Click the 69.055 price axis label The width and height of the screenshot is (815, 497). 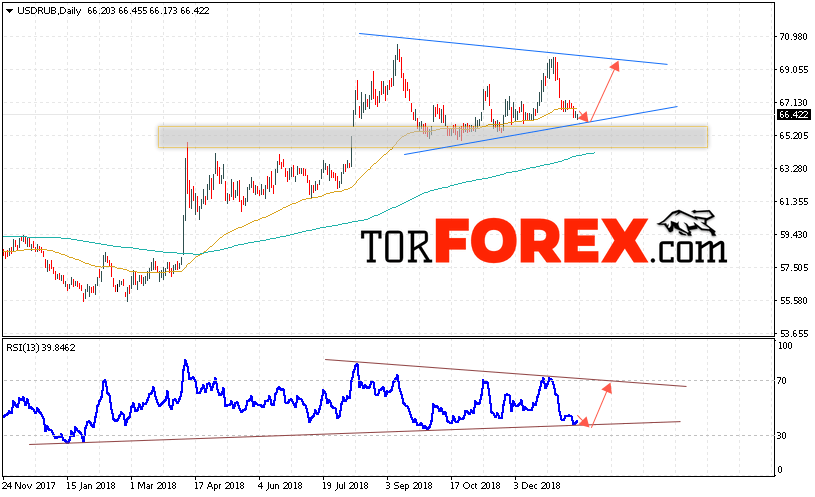[793, 70]
